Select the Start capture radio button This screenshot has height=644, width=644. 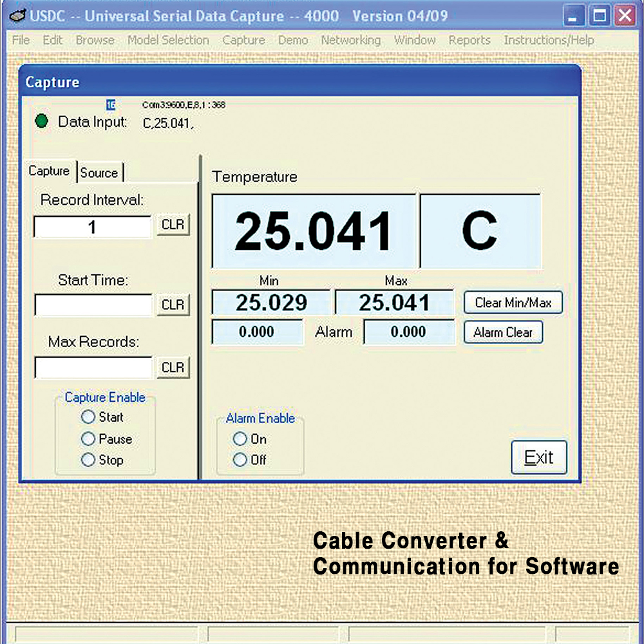pos(88,417)
